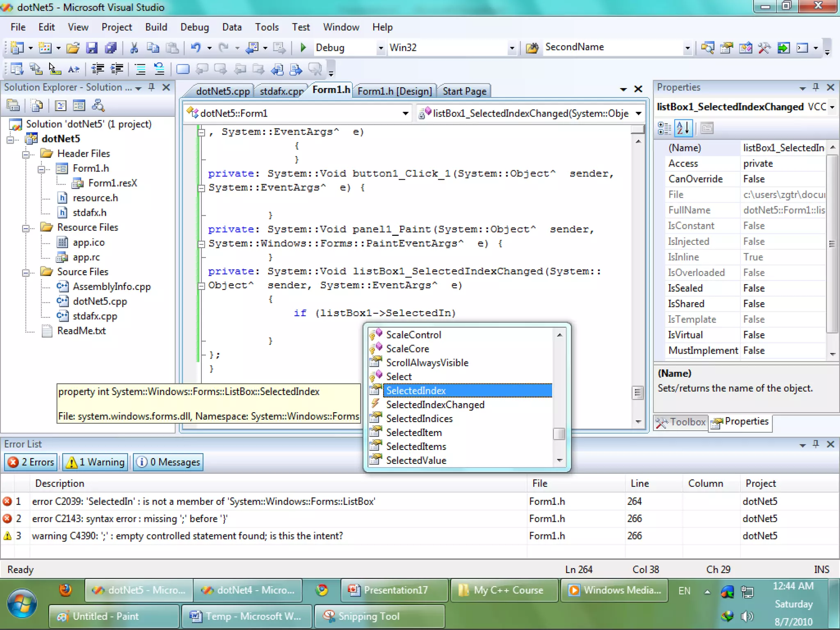Screen dimensions: 840x630
Task: Switch to the Start Page tab
Action: pos(464,91)
